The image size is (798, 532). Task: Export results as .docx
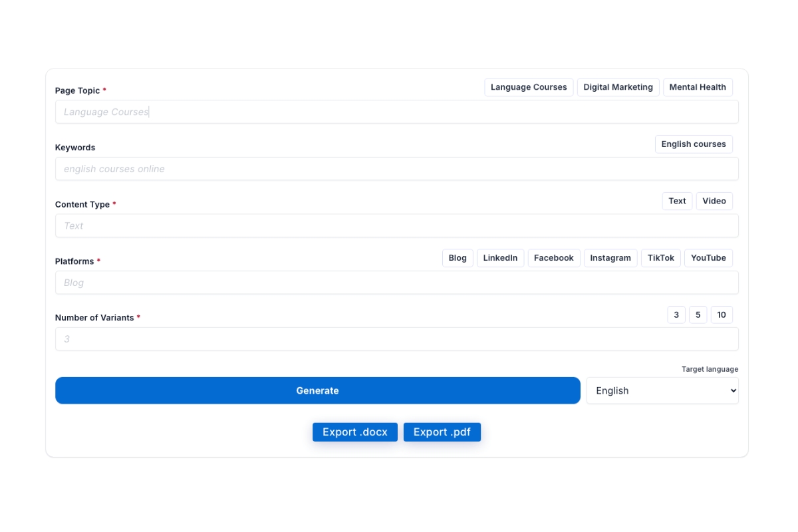(x=354, y=432)
